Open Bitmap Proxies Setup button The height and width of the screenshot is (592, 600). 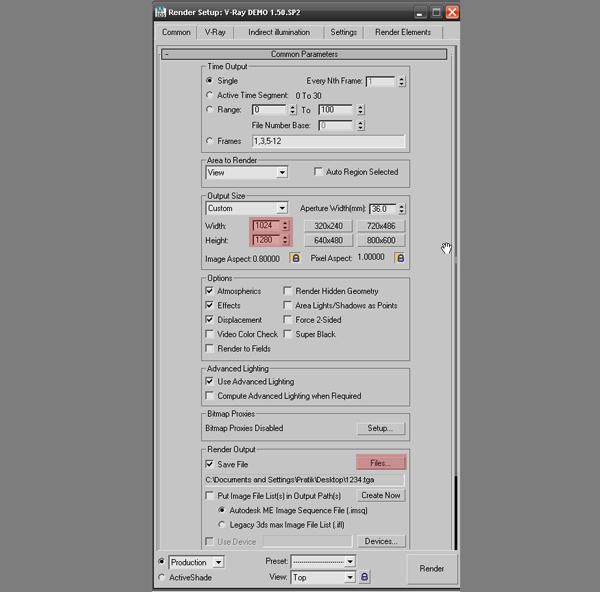[380, 428]
